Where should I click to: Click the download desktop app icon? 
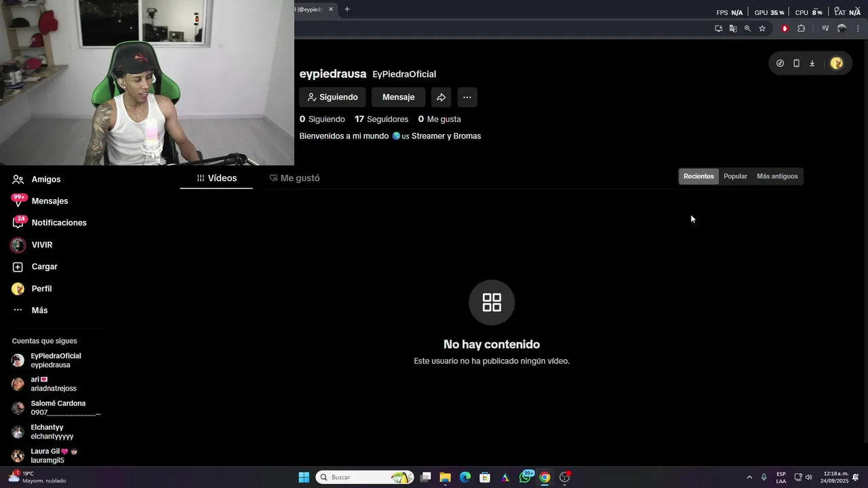pos(812,63)
